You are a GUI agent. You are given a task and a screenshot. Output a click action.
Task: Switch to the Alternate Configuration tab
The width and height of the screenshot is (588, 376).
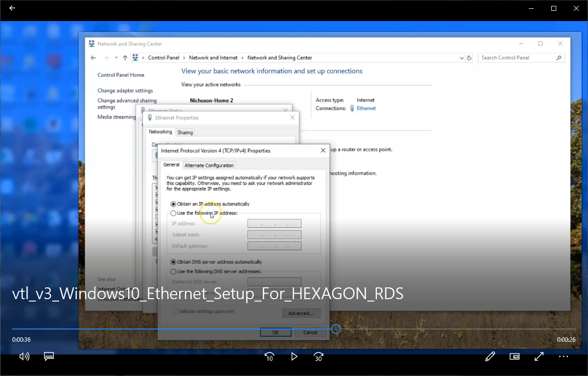click(x=209, y=165)
